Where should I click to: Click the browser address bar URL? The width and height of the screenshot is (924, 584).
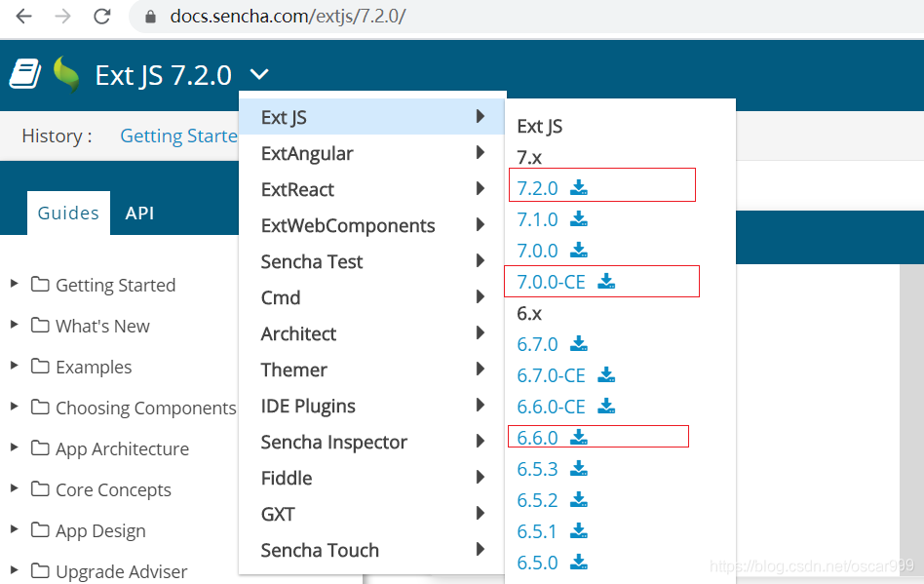click(x=288, y=16)
